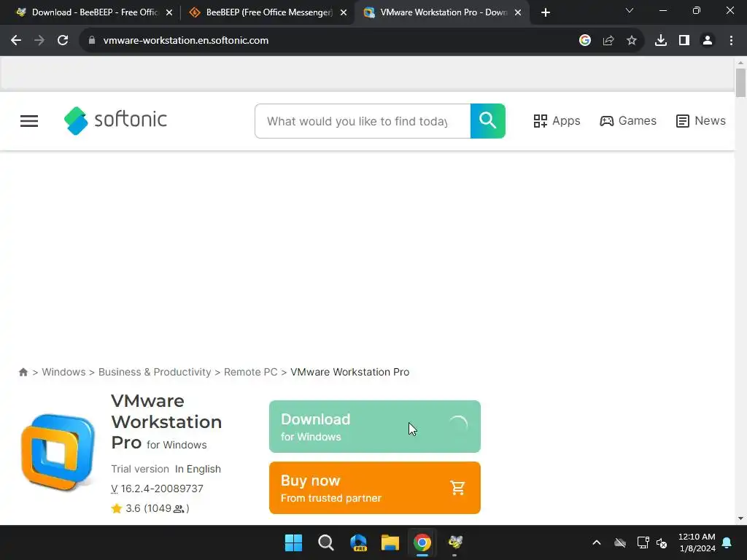
Task: Open File Explorer from taskbar
Action: tap(390, 542)
